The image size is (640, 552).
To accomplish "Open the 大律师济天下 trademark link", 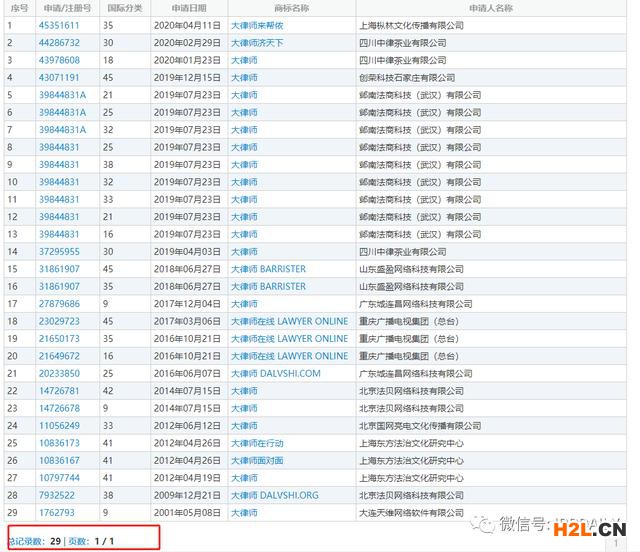I will coord(257,43).
